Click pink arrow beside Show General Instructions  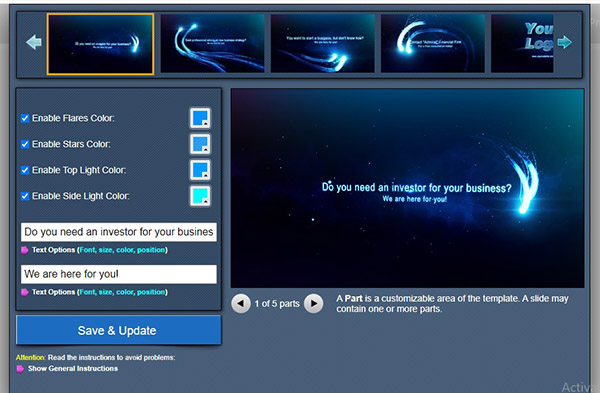20,369
